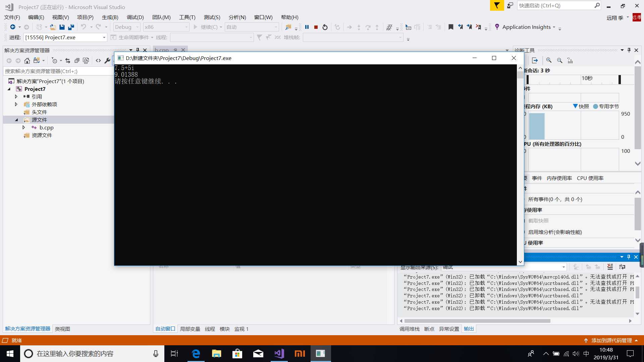Pause debugging with the Break All button
The width and height of the screenshot is (644, 362).
(307, 27)
